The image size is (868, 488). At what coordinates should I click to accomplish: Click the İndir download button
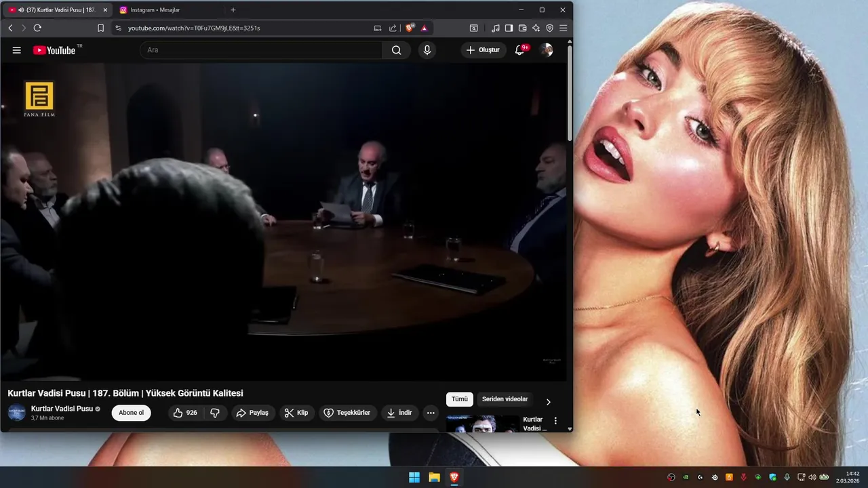[x=399, y=413]
